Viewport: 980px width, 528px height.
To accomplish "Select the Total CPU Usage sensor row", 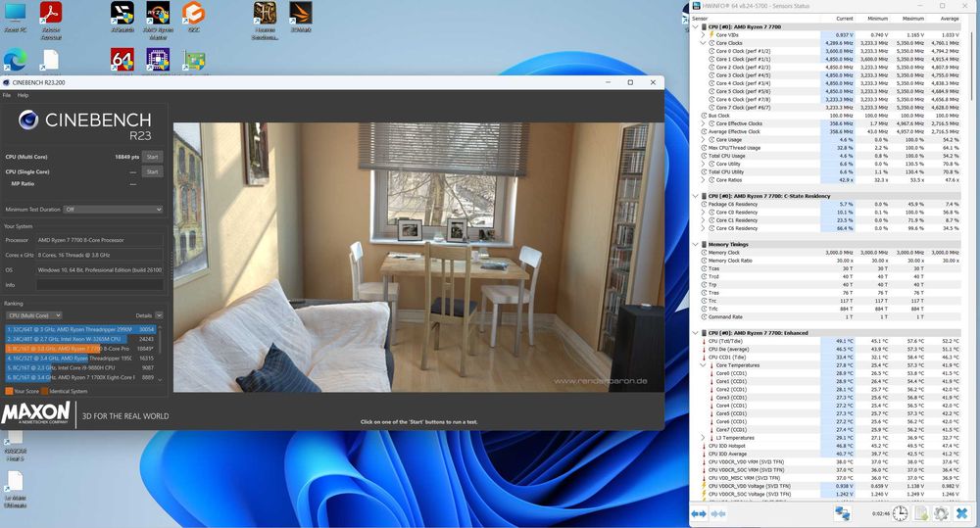I will tap(830, 156).
